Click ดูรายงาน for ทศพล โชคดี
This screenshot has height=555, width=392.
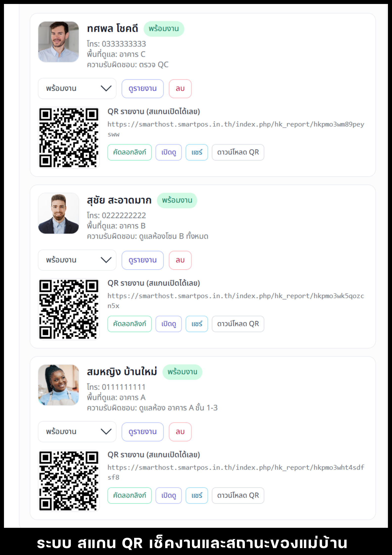pyautogui.click(x=143, y=89)
